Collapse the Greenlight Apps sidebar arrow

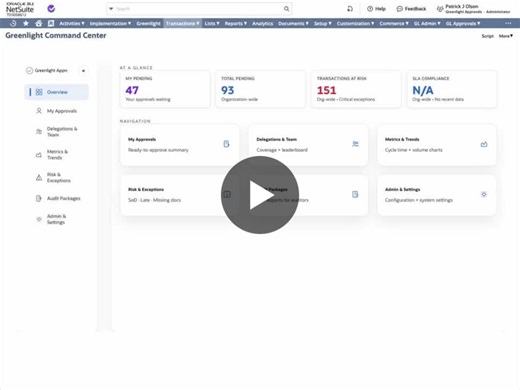click(83, 71)
